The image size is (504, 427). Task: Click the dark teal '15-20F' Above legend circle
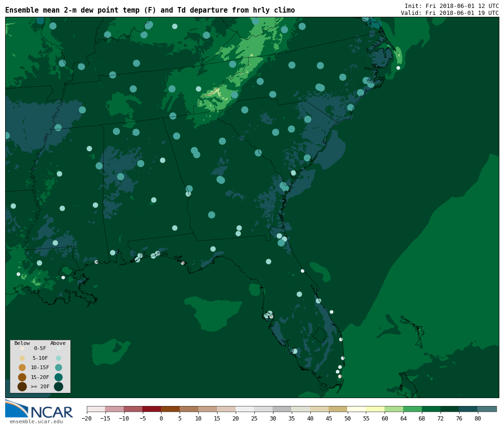[58, 377]
